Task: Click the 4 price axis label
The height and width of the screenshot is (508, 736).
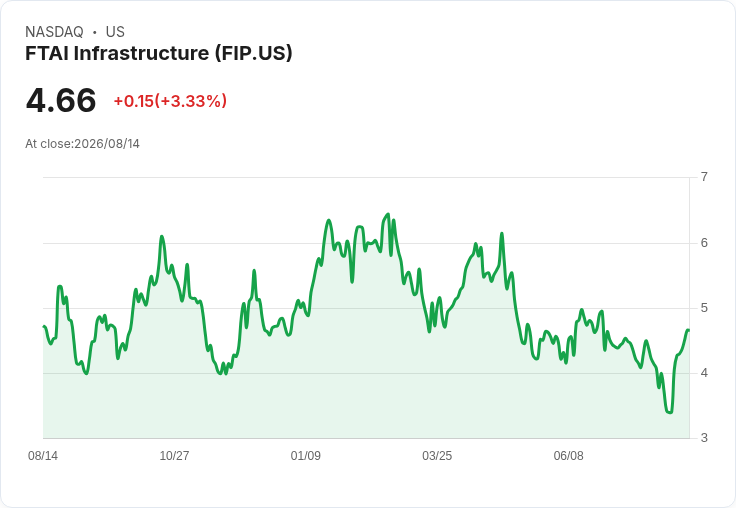Action: (x=704, y=373)
